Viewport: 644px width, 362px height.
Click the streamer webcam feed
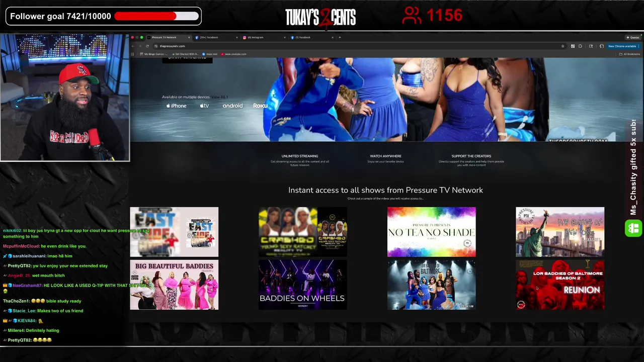point(65,98)
